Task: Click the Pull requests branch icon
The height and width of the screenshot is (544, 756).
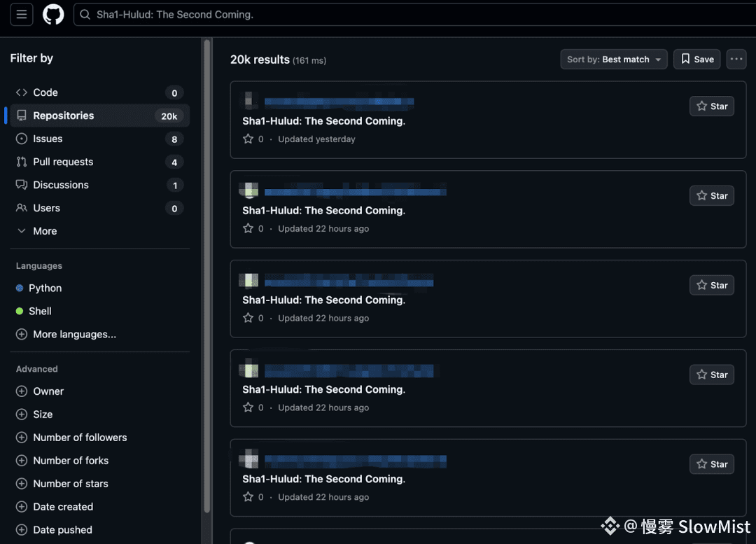Action: [x=21, y=162]
